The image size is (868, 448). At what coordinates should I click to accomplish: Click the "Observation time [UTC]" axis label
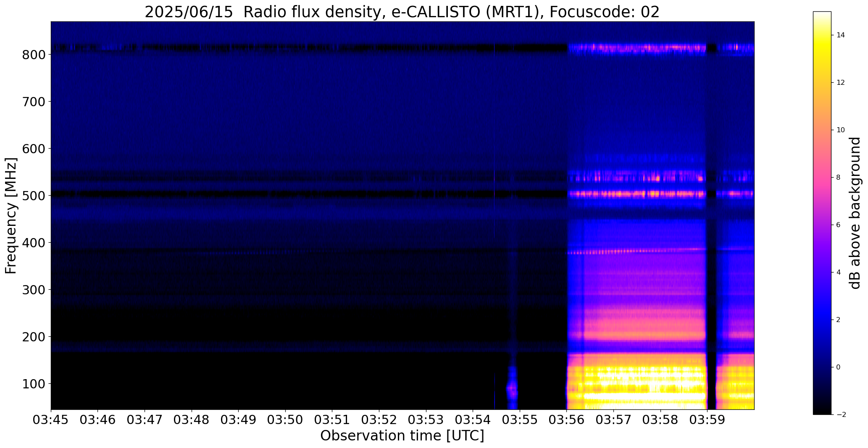pyautogui.click(x=402, y=435)
